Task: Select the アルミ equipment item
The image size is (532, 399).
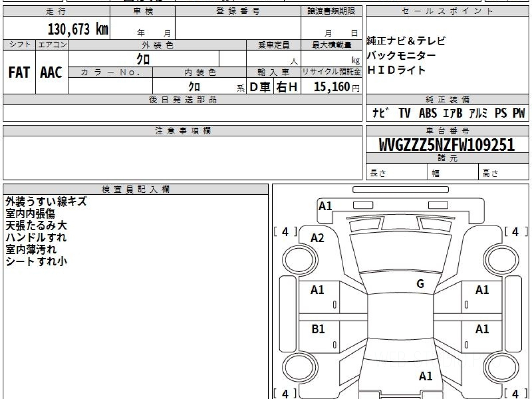Action: [478, 113]
